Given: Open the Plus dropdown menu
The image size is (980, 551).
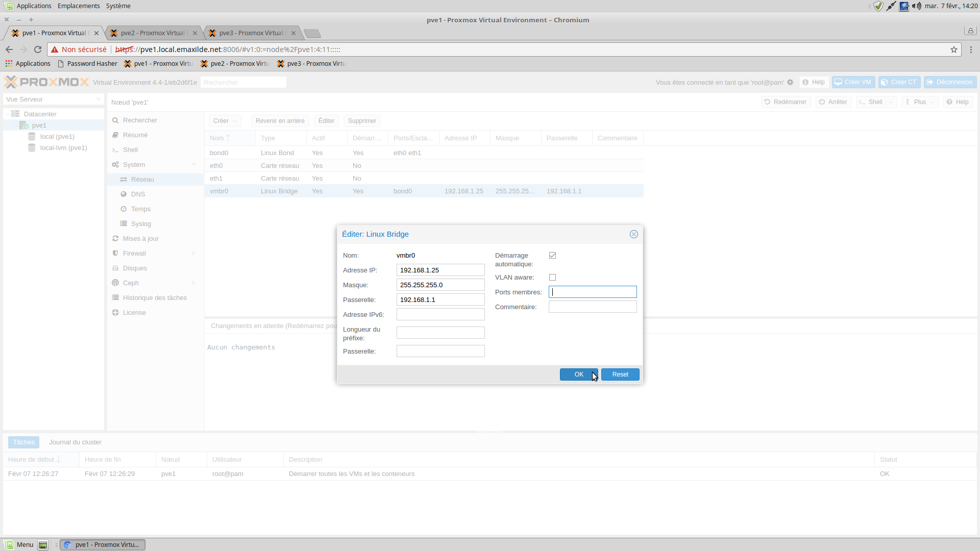Looking at the screenshot, I should pyautogui.click(x=920, y=102).
